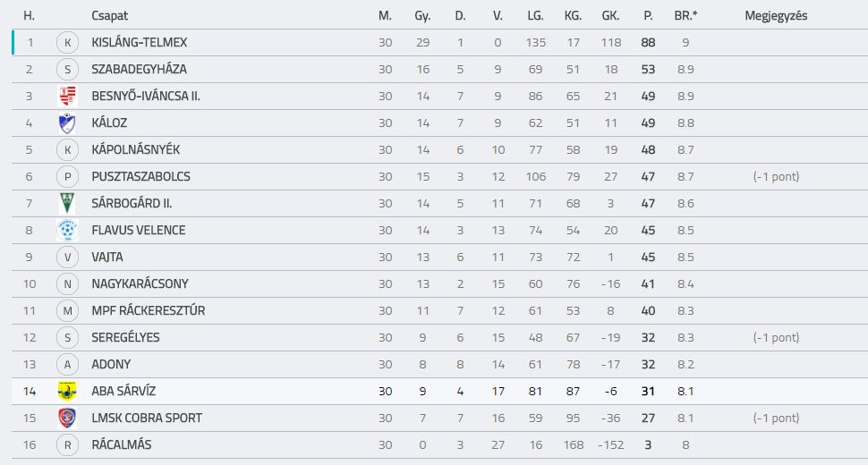Click the 'BR.*' column header
Screen dimensions: 868x465
685,15
